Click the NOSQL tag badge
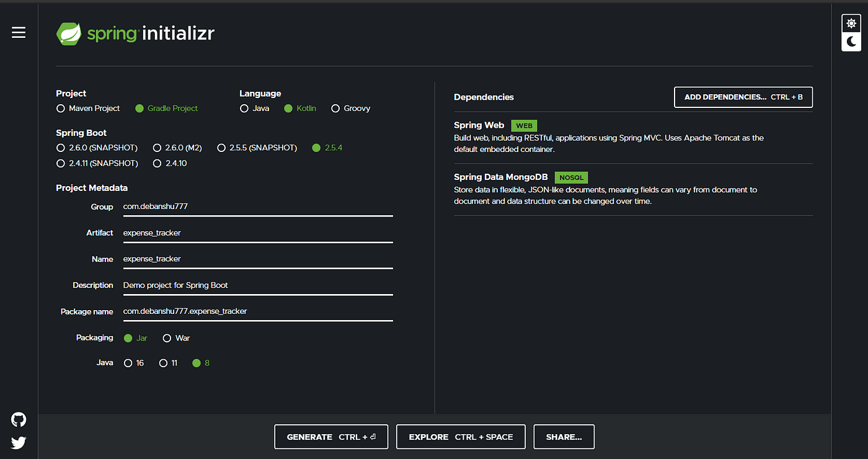Screen dimensions: 868x459 click(x=571, y=177)
